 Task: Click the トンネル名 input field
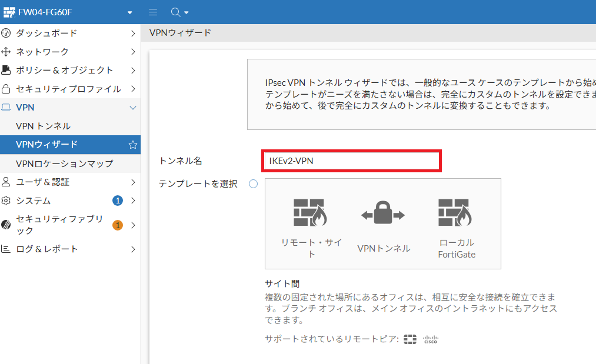coord(352,161)
